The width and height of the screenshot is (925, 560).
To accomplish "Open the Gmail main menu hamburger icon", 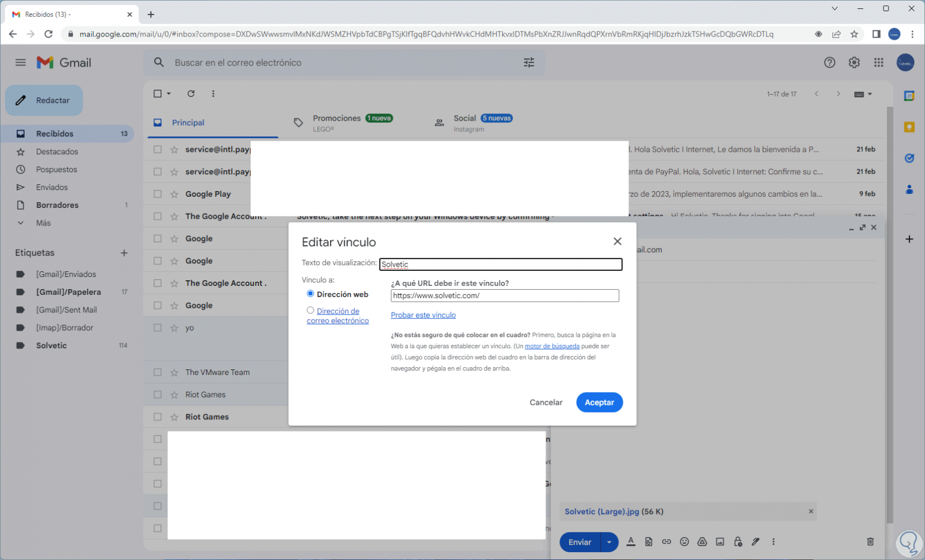I will (x=21, y=62).
